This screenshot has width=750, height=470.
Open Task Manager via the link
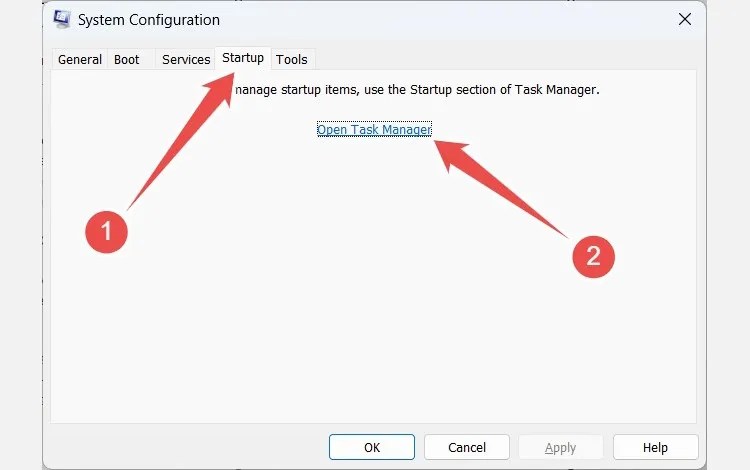tap(374, 130)
